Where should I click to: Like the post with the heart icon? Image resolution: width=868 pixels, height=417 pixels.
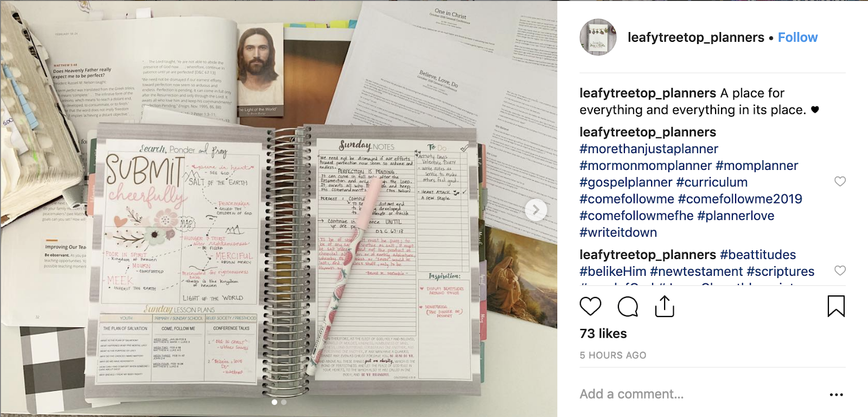590,306
